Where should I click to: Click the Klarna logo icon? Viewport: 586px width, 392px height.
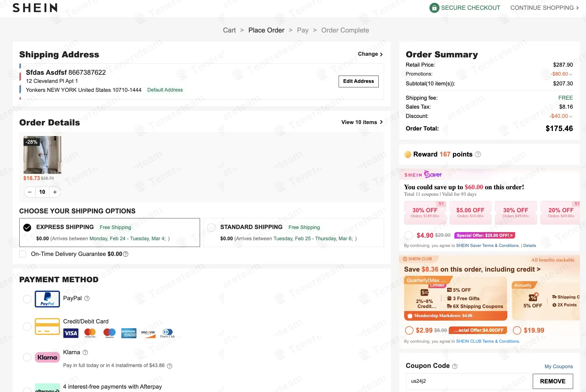(47, 357)
